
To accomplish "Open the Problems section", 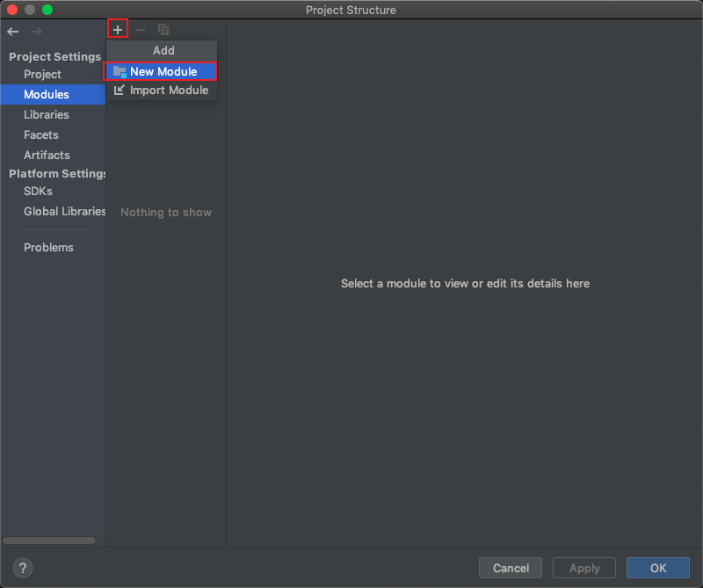I will click(53, 247).
